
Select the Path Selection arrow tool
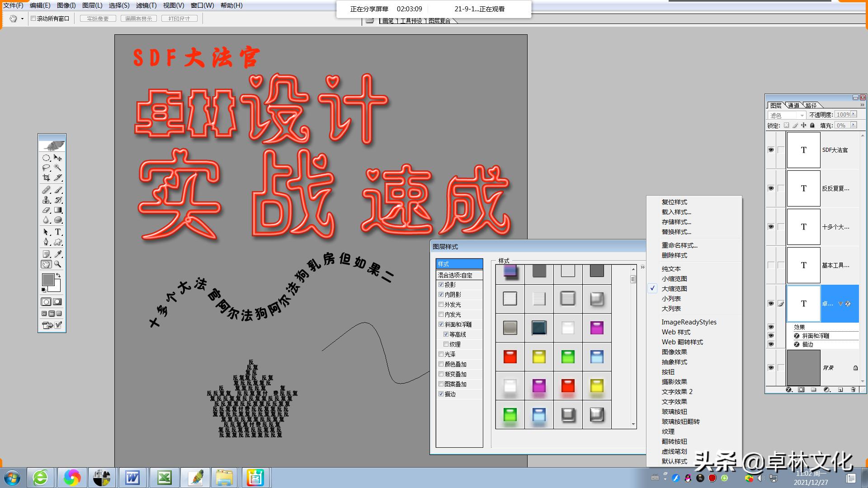(x=46, y=232)
